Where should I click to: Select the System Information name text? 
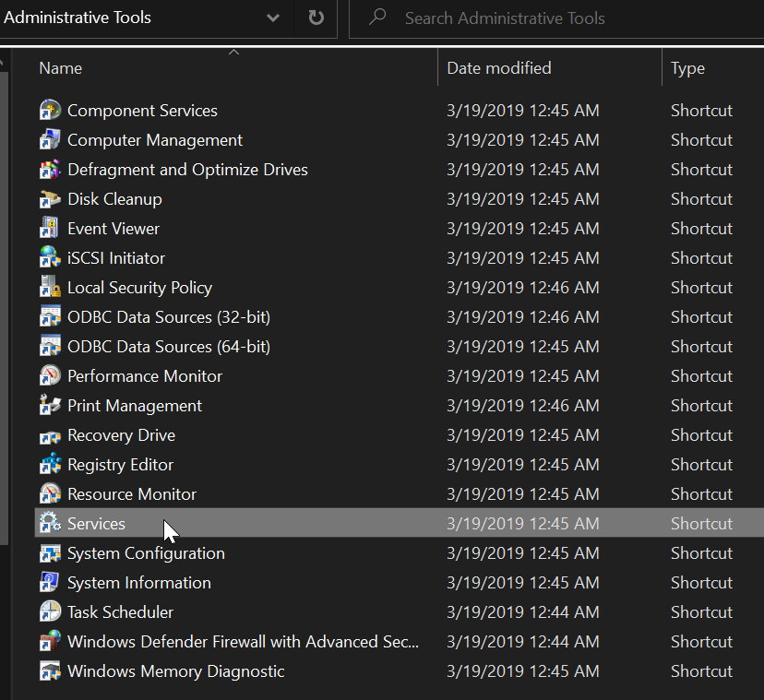pos(138,583)
